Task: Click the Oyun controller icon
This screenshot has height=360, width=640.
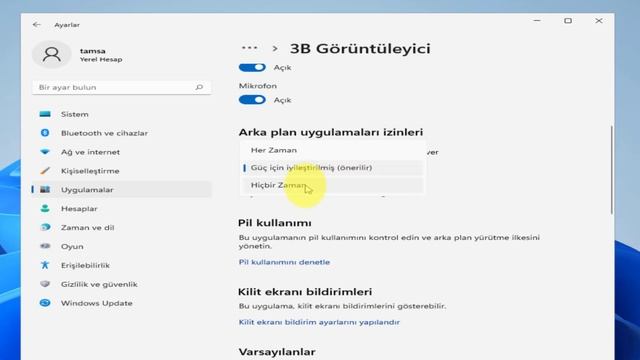Action: click(x=45, y=246)
